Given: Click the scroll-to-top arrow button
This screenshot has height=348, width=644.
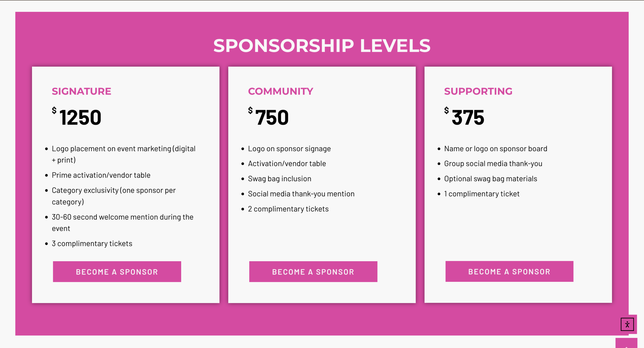Looking at the screenshot, I should click(626, 344).
